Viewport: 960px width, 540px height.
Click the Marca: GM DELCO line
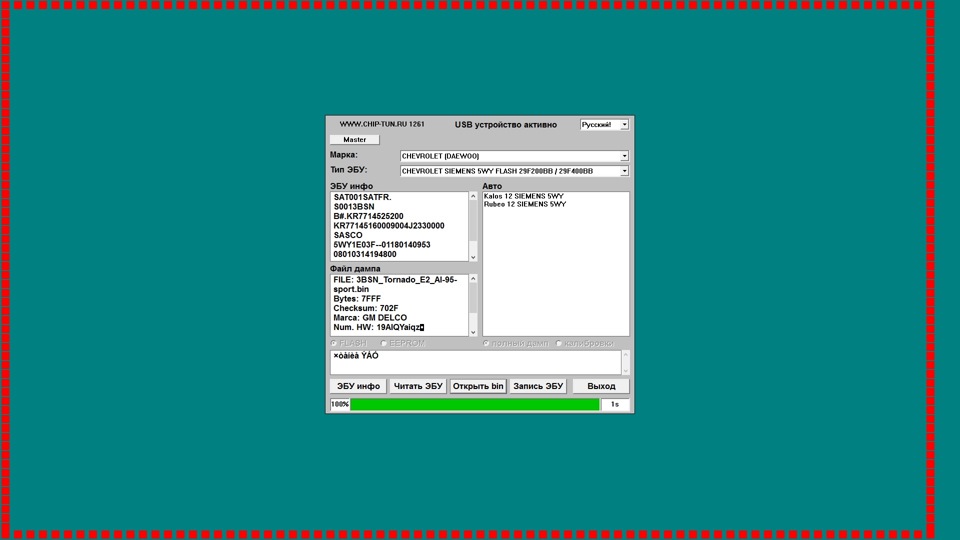tap(370, 318)
